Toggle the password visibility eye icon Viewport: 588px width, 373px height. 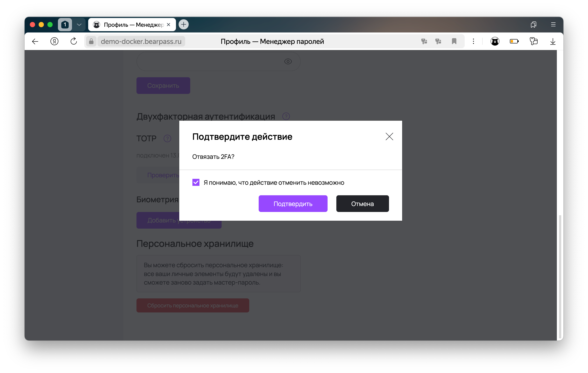(x=288, y=61)
